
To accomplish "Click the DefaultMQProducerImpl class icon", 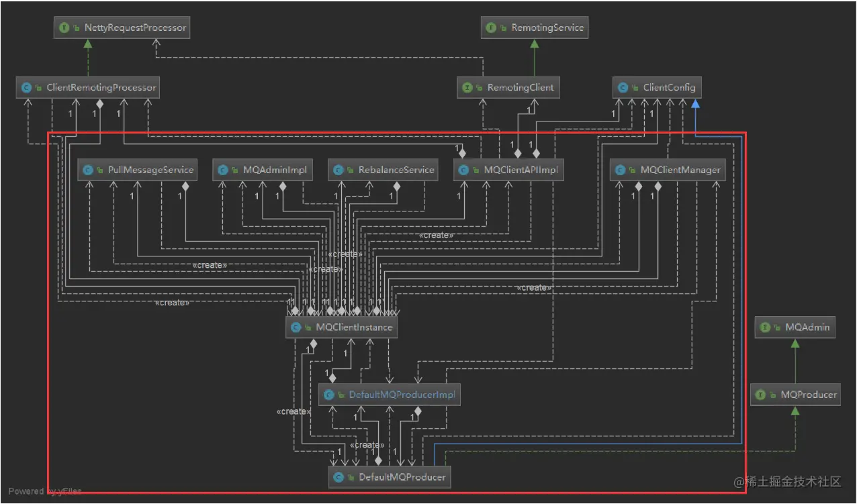I will pos(329,395).
